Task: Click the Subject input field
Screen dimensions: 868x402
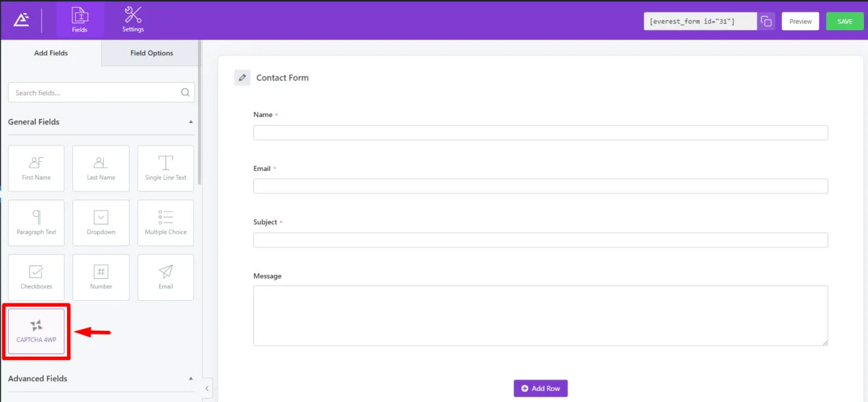Action: click(541, 240)
